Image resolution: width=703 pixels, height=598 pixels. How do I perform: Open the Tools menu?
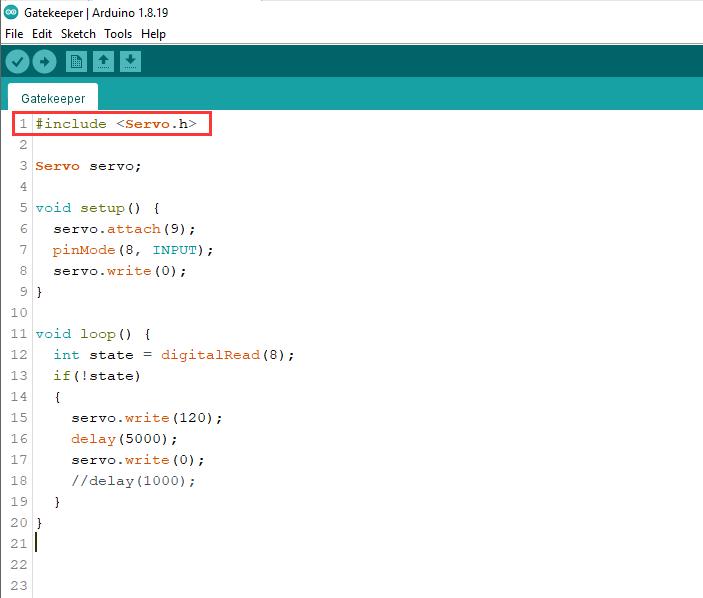(x=118, y=34)
